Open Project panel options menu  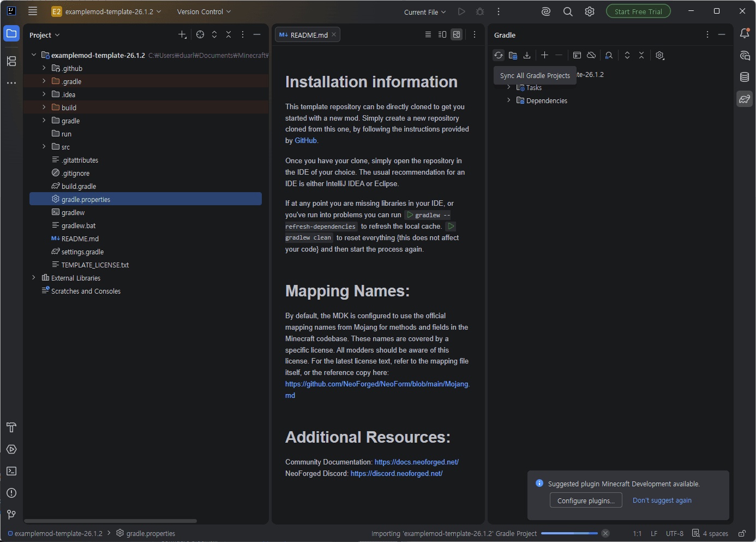243,34
